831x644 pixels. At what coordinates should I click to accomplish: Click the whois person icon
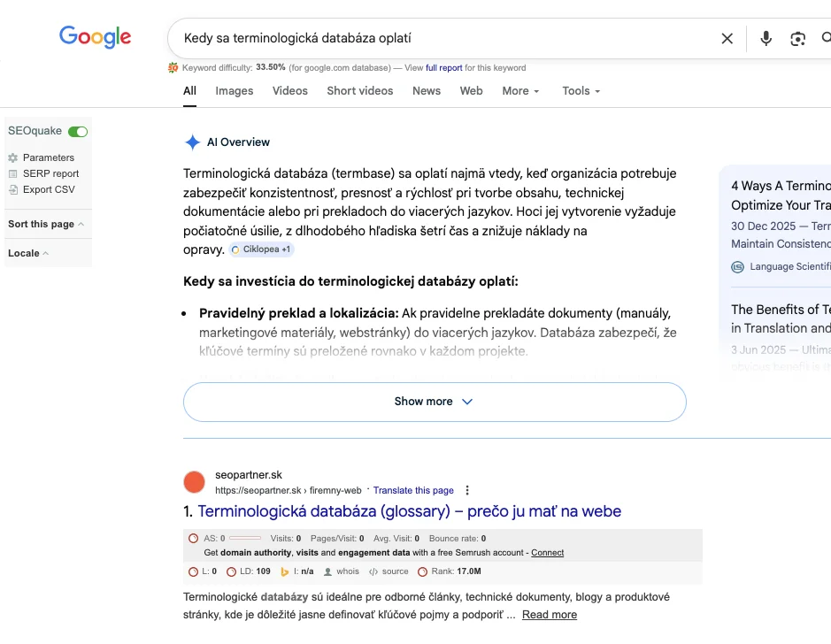click(328, 571)
